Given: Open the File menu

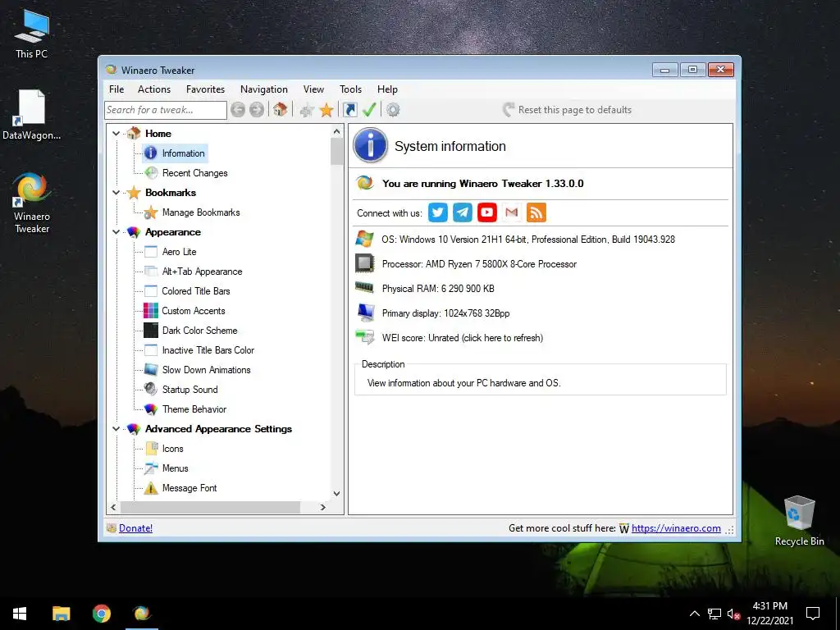Looking at the screenshot, I should point(116,89).
